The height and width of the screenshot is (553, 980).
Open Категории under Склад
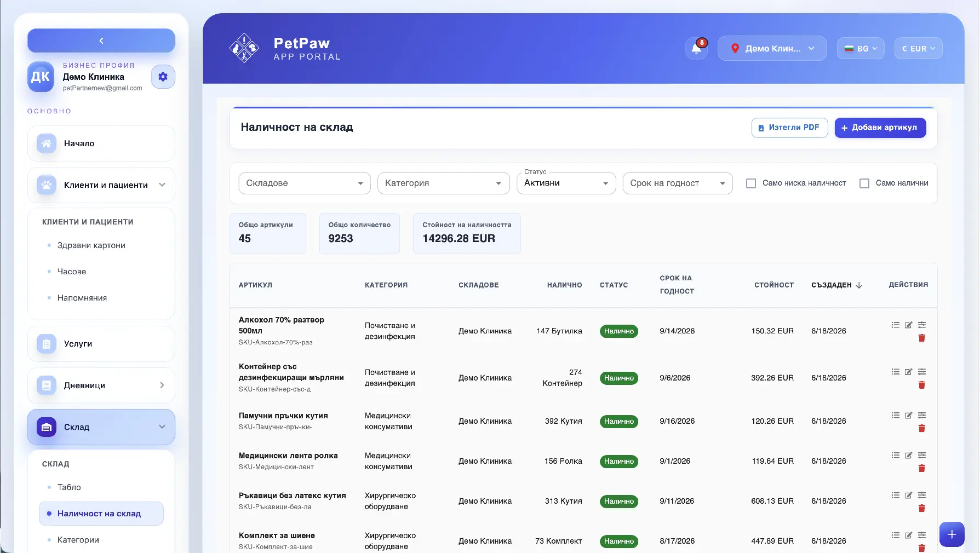coord(78,540)
